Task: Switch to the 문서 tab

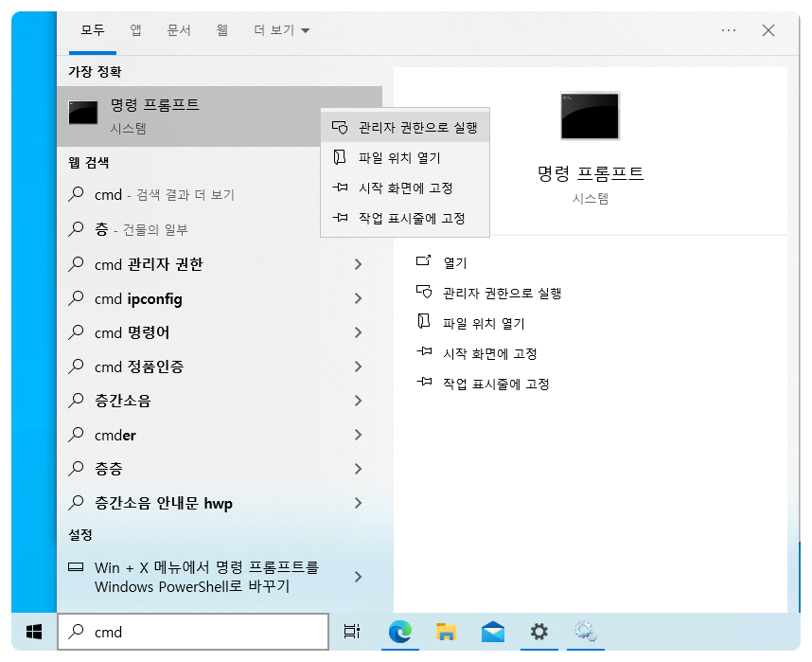Action: [179, 30]
